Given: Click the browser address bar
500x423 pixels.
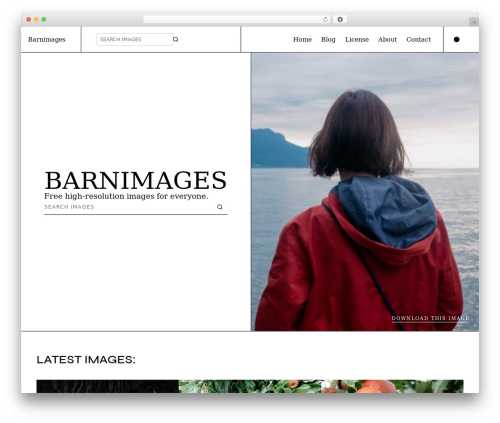Looking at the screenshot, I should [237, 19].
